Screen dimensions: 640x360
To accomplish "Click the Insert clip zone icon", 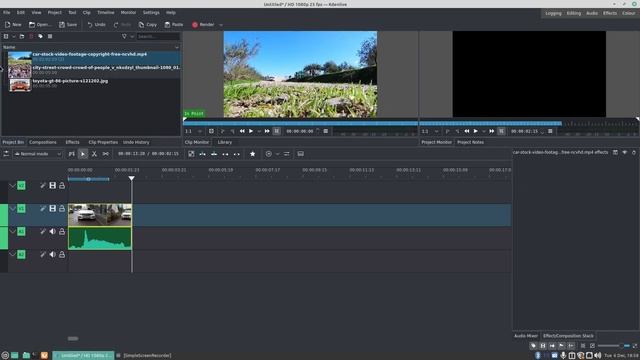I will point(202,154).
